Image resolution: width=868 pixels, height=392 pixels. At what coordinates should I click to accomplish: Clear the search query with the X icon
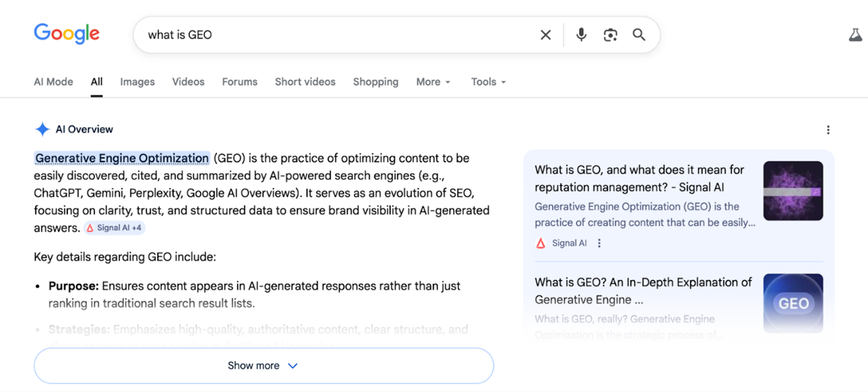[x=545, y=35]
